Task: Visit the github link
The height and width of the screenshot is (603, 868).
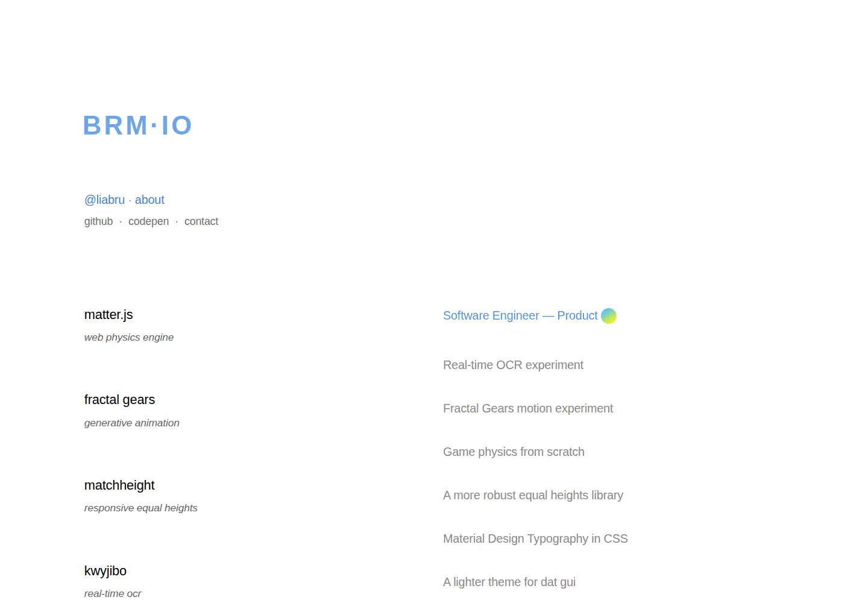Action: click(x=99, y=221)
